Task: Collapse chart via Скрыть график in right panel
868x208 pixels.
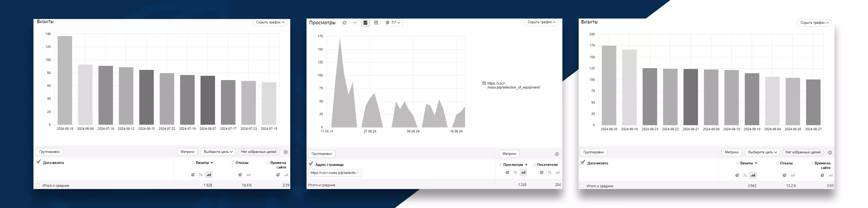Action: [814, 23]
